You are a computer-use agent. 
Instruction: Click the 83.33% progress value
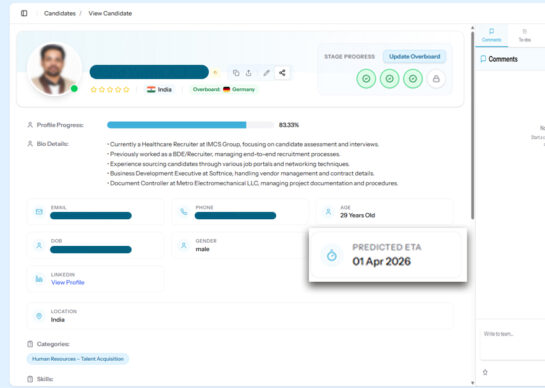289,125
